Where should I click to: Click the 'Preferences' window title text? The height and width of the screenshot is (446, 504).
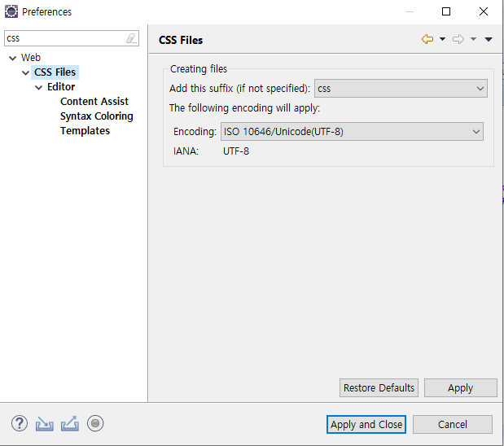point(46,12)
